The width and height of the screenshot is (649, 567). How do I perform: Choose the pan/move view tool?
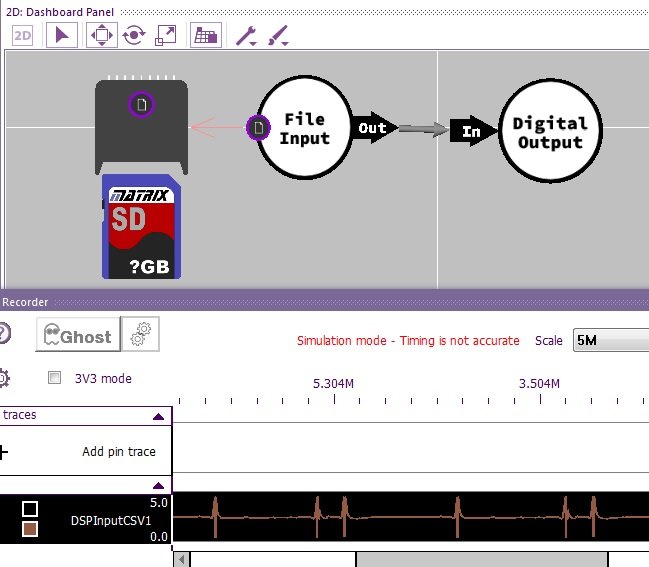[x=101, y=36]
